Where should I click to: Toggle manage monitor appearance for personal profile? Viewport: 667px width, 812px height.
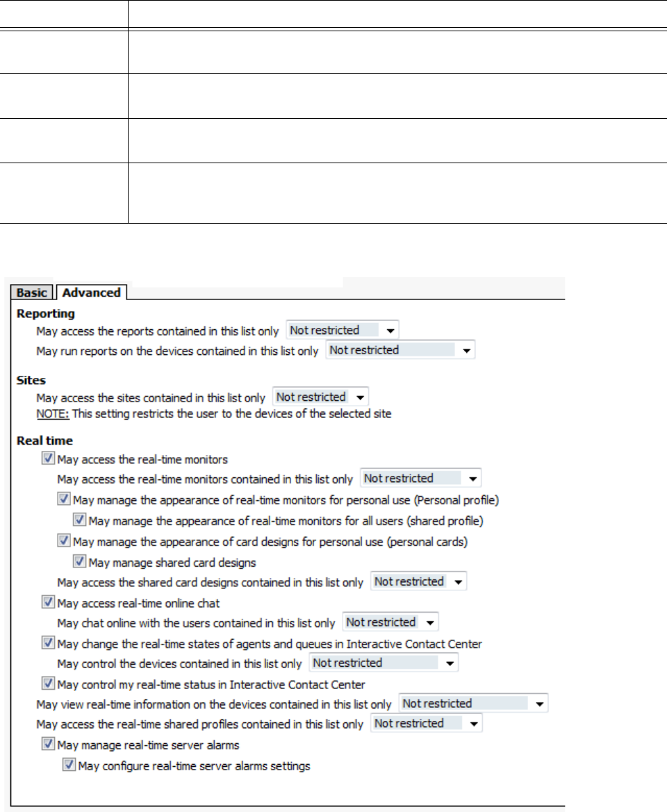coord(64,499)
